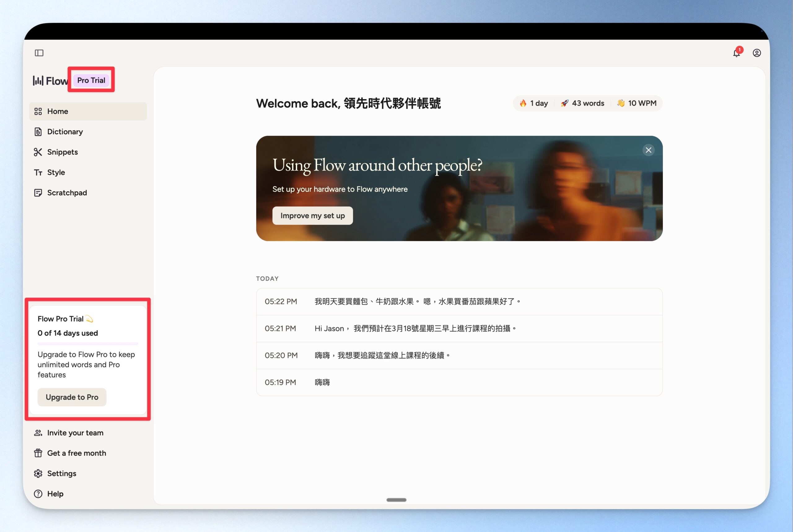The width and height of the screenshot is (793, 532).
Task: Open Scratchpad note icon
Action: 38,193
